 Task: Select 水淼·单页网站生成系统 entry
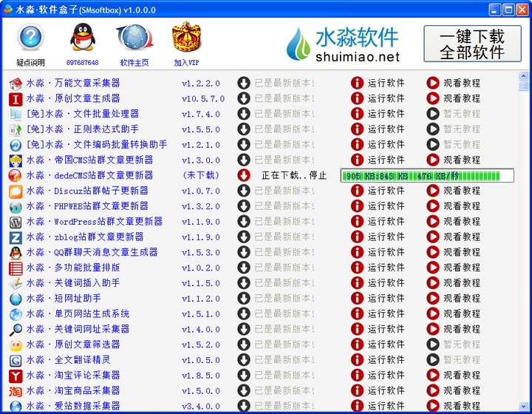[x=78, y=314]
